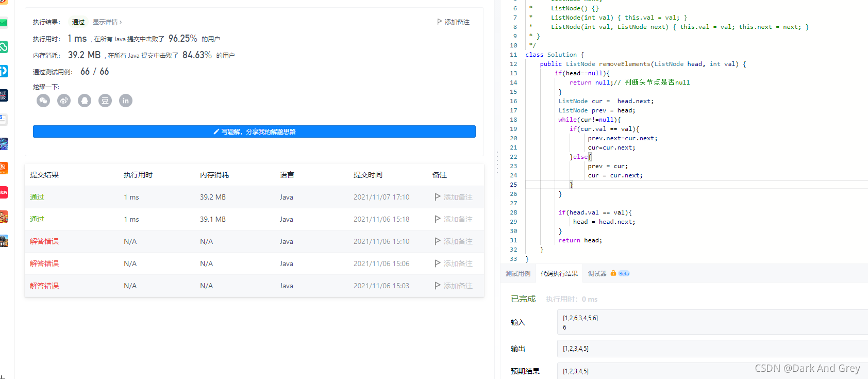The width and height of the screenshot is (868, 379).
Task: Open the red Xiaohongshu icon in the dock
Action: 4,192
